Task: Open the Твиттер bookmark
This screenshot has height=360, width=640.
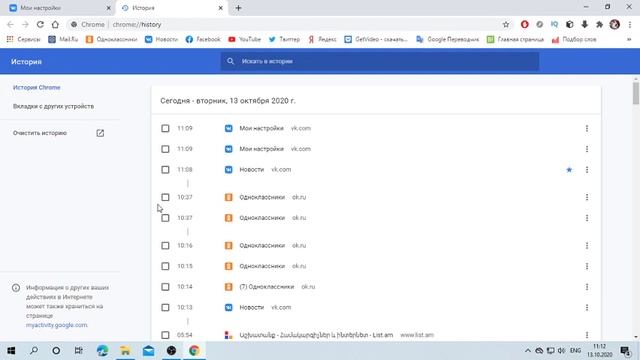Action: (x=284, y=39)
